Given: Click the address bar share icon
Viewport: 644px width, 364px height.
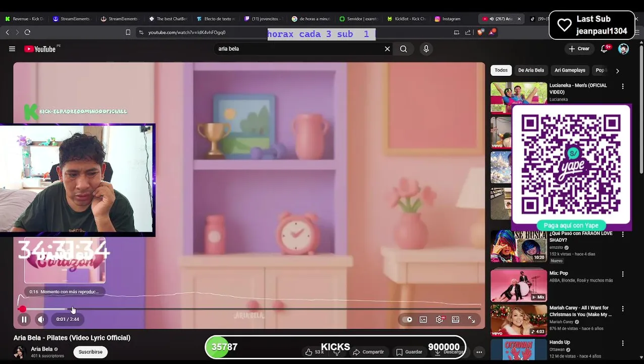Looking at the screenshot, I should click(x=468, y=32).
